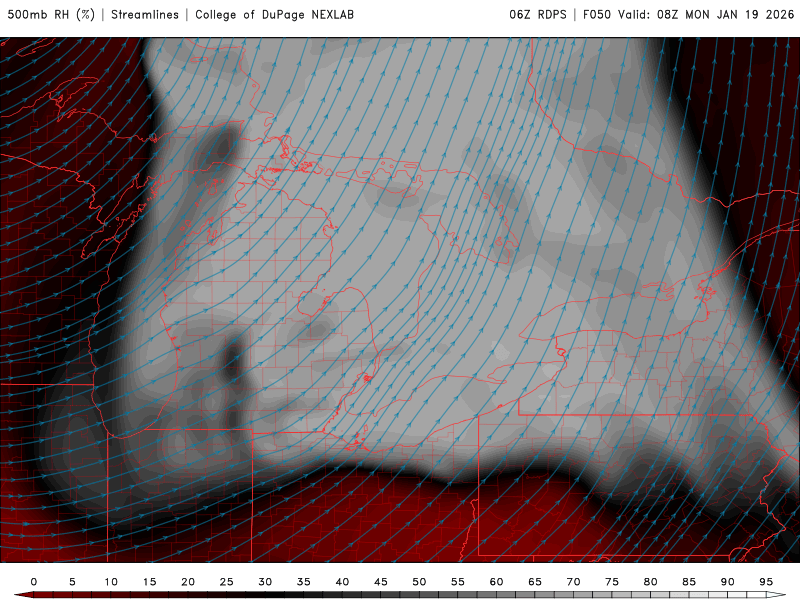
Task: Select the "15" color scale label
Action: tap(149, 582)
